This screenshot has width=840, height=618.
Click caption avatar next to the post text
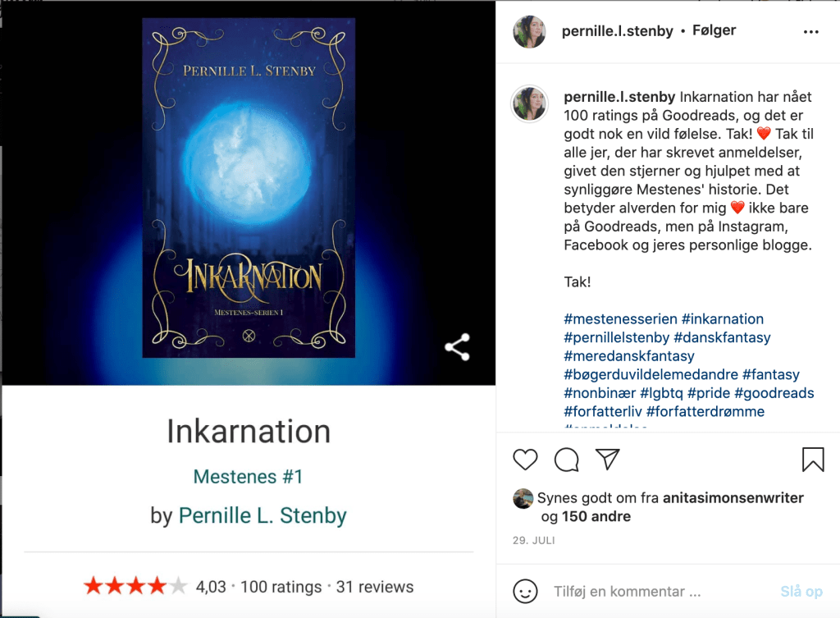pyautogui.click(x=529, y=103)
